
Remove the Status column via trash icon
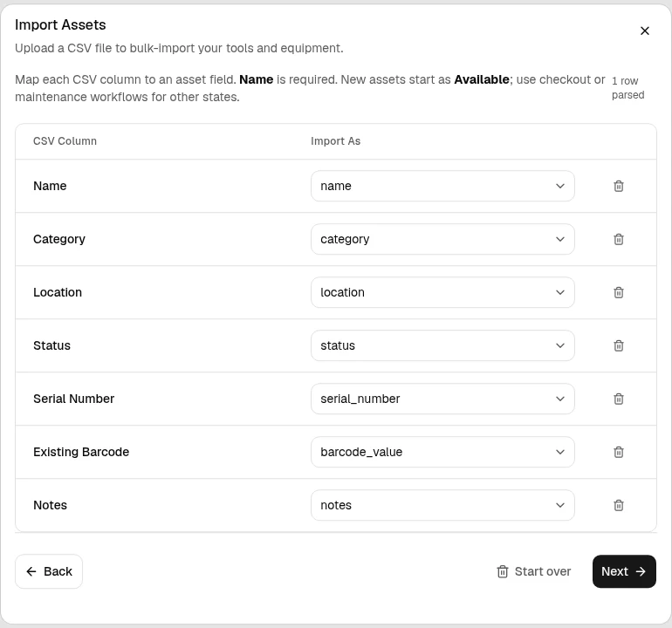(x=619, y=345)
